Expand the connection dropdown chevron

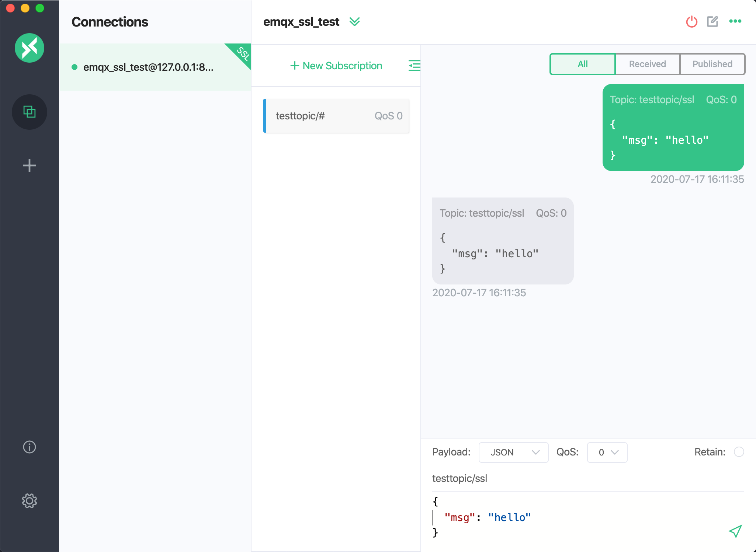355,22
